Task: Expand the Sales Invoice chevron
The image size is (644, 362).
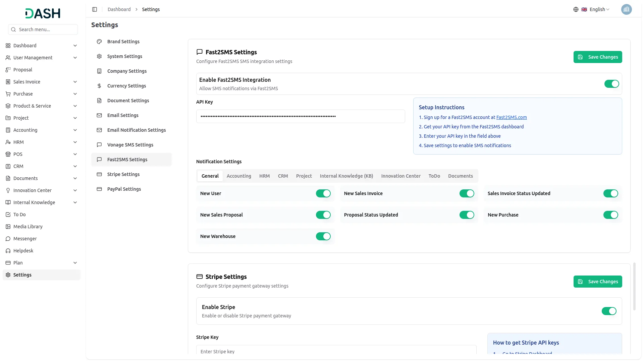Action: coord(75,82)
